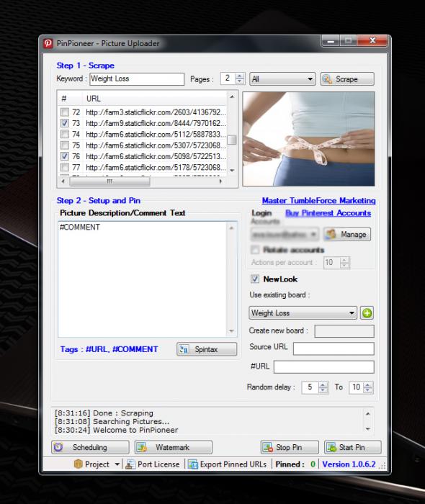The height and width of the screenshot is (504, 425).
Task: Click the Picture Description comment text area
Action: [x=143, y=279]
